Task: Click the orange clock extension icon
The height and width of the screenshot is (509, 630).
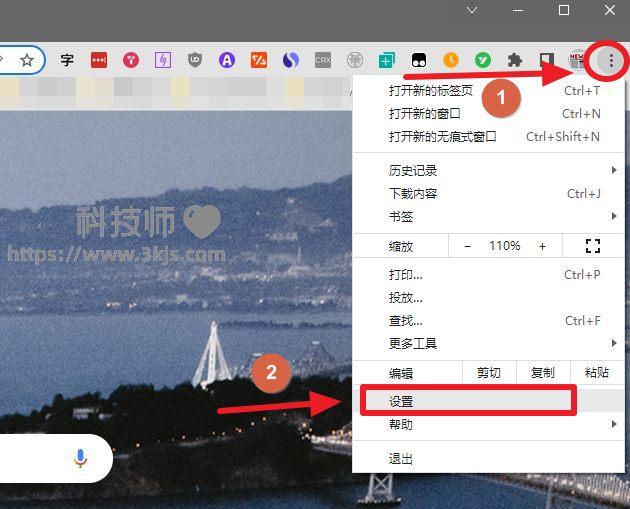Action: pos(451,60)
